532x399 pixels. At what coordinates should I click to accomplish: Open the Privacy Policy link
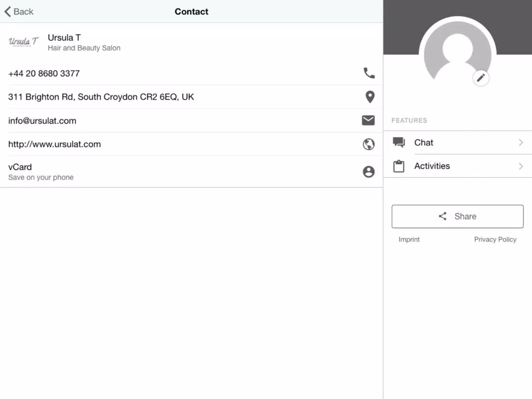coord(495,239)
